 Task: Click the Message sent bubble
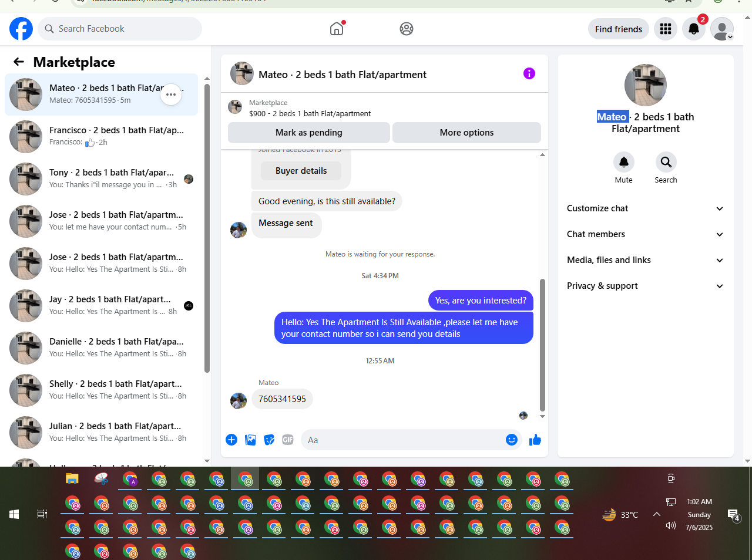pyautogui.click(x=286, y=225)
